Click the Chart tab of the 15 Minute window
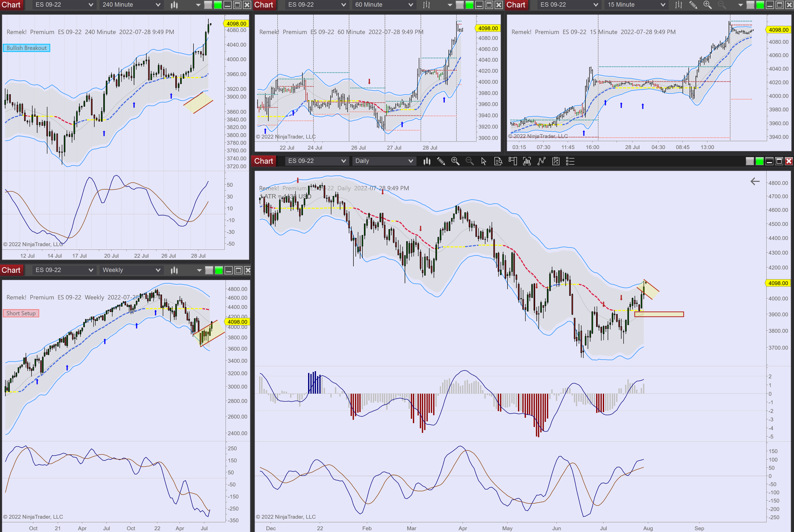This screenshot has width=794, height=532. point(516,5)
